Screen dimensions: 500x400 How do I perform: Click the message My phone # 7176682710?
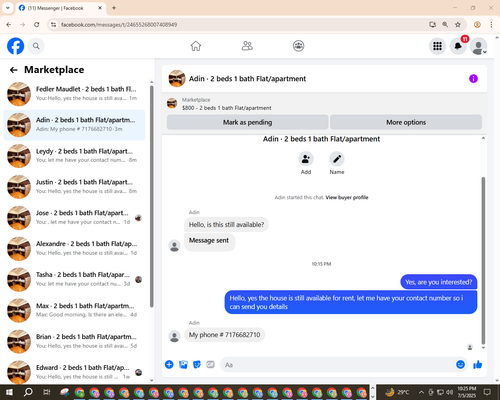pyautogui.click(x=224, y=335)
